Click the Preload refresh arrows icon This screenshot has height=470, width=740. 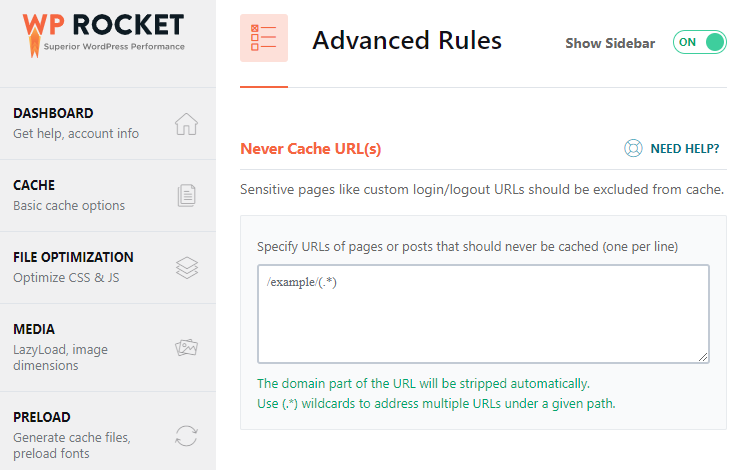pyautogui.click(x=186, y=436)
